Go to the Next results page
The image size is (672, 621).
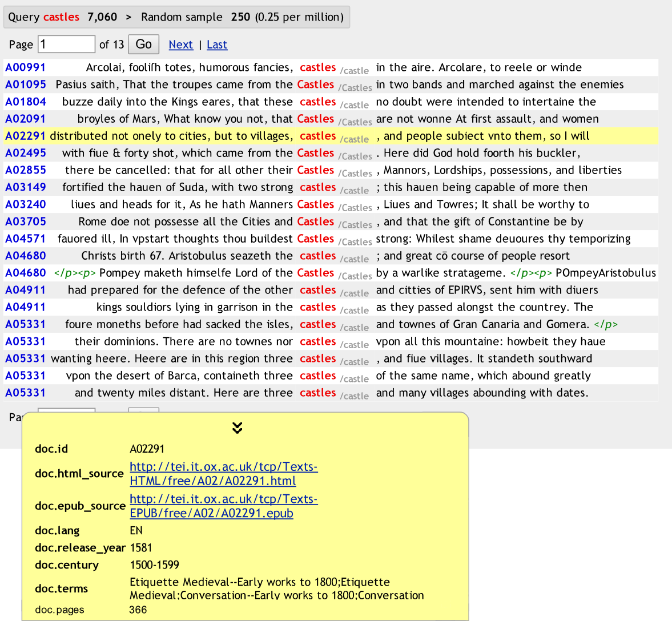click(180, 45)
